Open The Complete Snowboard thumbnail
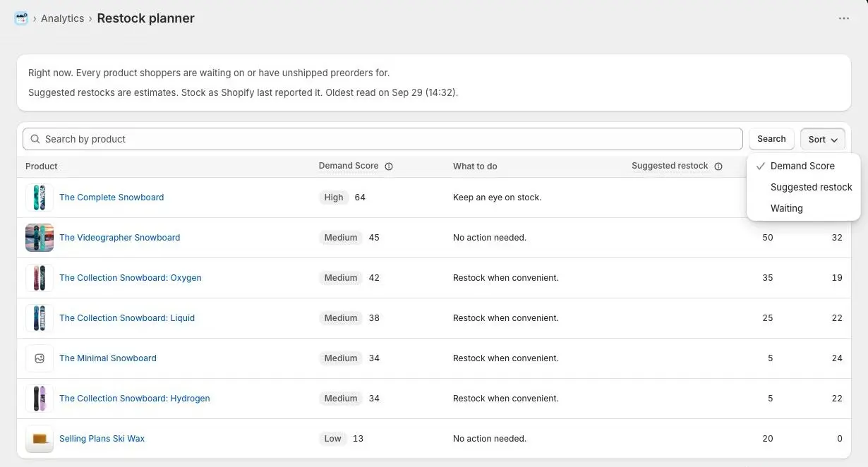The image size is (868, 467). coord(40,198)
